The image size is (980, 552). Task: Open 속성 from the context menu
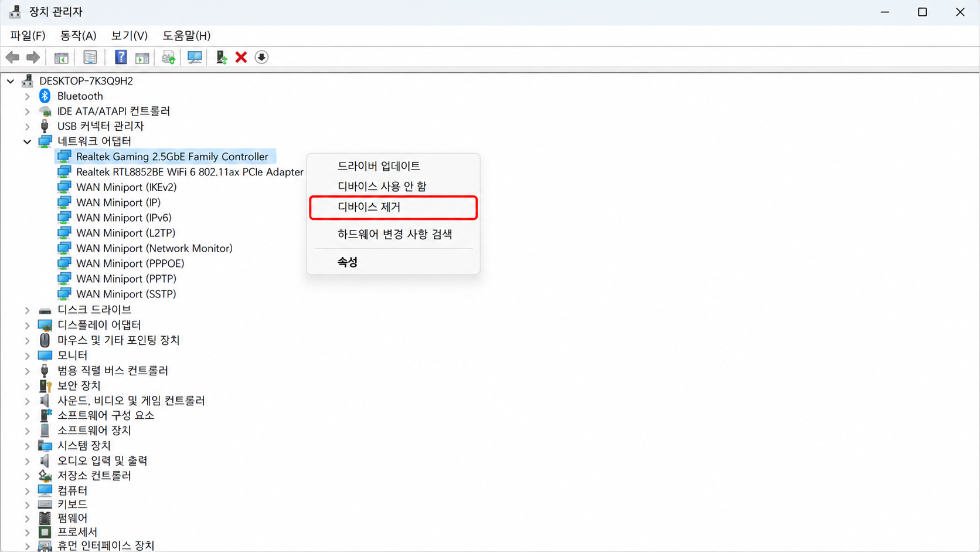(393, 262)
